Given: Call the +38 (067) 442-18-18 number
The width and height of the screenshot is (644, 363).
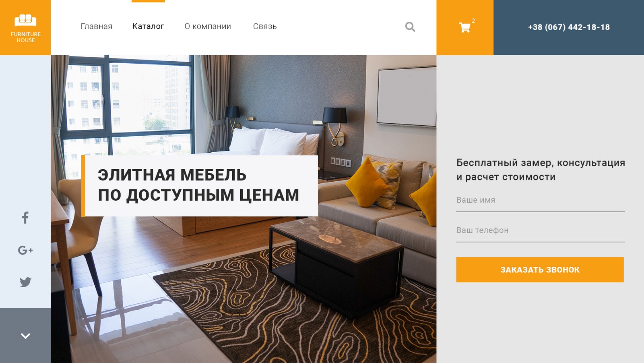Looking at the screenshot, I should pos(569,27).
